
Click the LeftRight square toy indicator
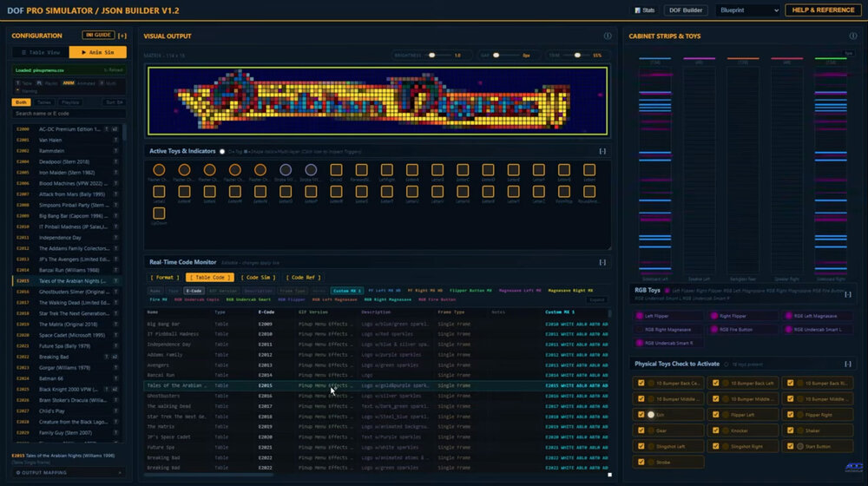click(x=386, y=170)
